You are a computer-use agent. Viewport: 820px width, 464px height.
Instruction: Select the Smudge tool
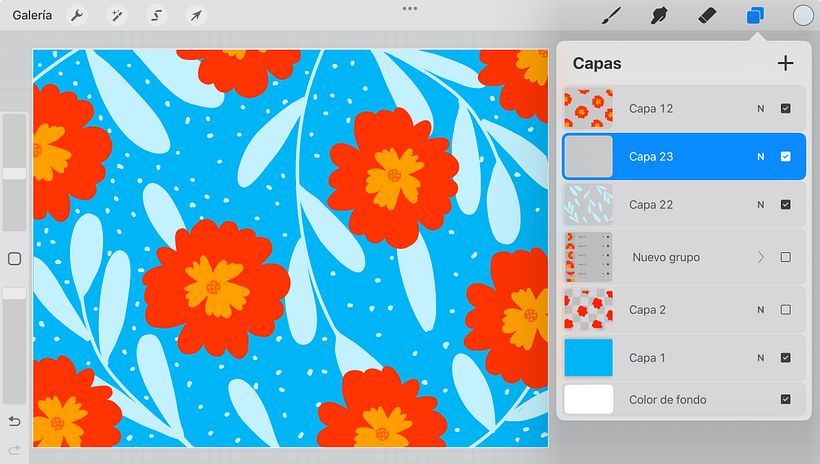click(x=658, y=15)
